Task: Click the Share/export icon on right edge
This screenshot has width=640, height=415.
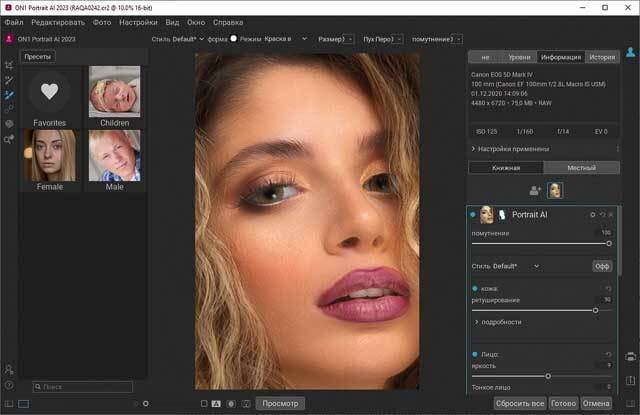Action: 631,380
